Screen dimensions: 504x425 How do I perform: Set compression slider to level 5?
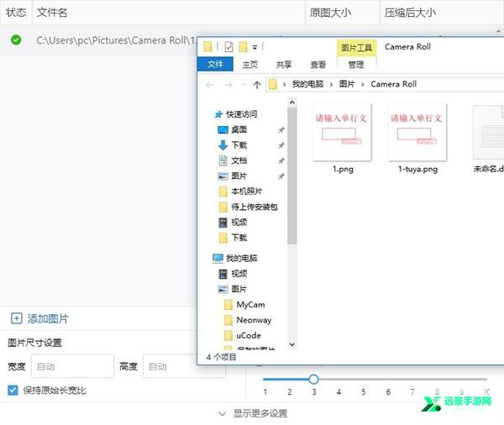click(x=363, y=380)
